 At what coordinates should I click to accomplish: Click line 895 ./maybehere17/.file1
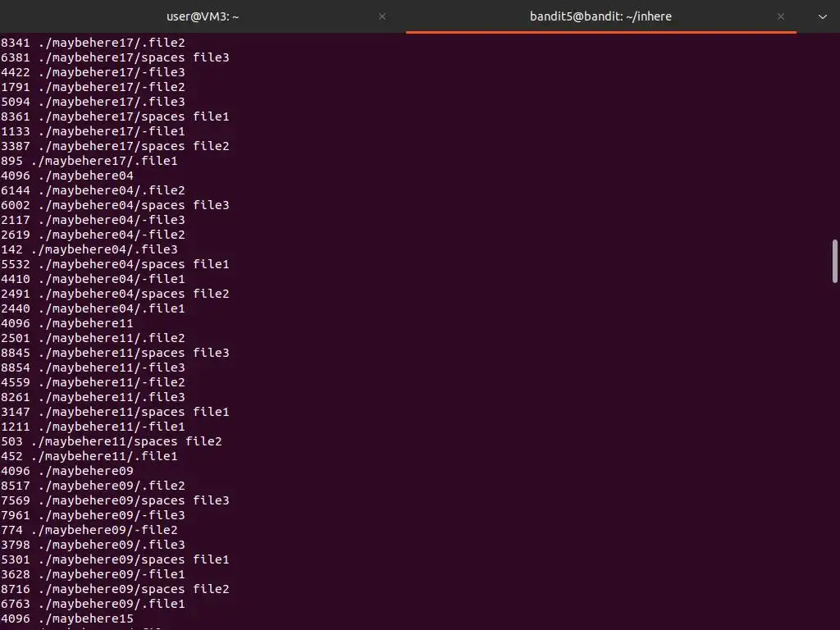click(x=89, y=161)
